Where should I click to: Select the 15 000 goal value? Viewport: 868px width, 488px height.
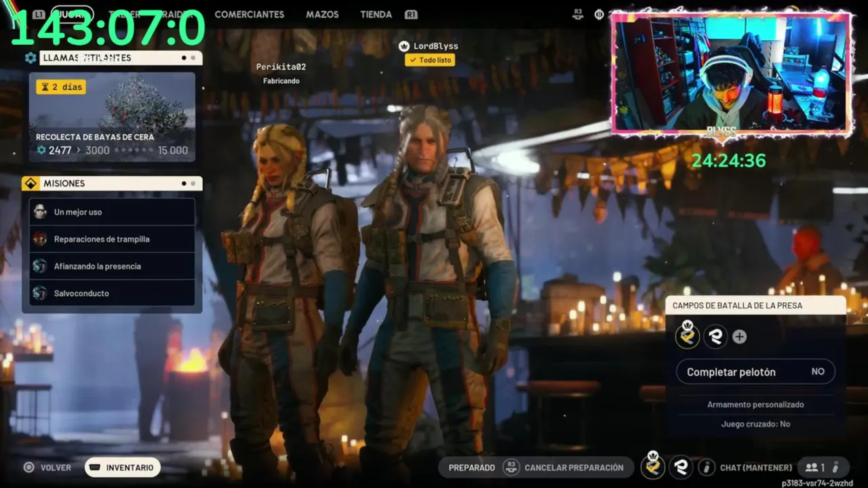tap(173, 150)
